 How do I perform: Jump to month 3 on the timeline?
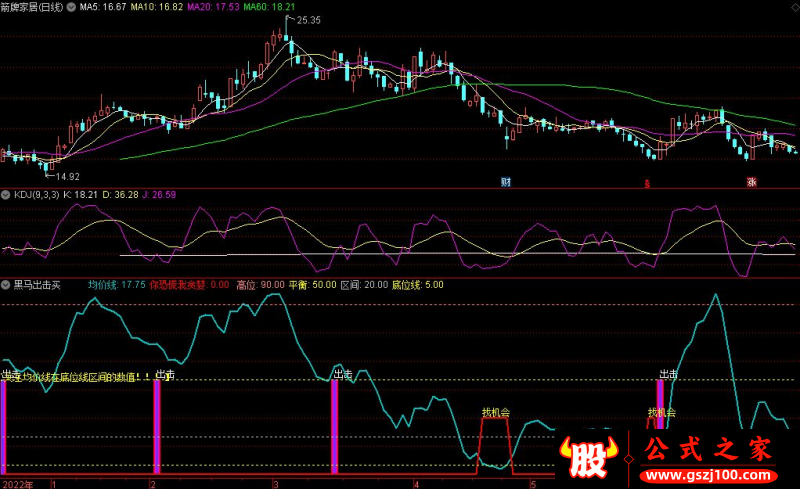[x=276, y=483]
